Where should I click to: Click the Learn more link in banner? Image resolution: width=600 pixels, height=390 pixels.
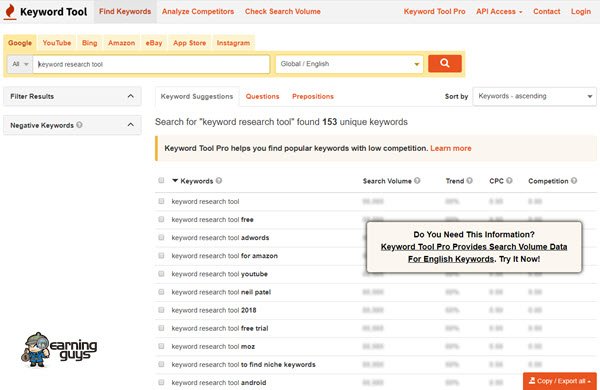coord(451,148)
